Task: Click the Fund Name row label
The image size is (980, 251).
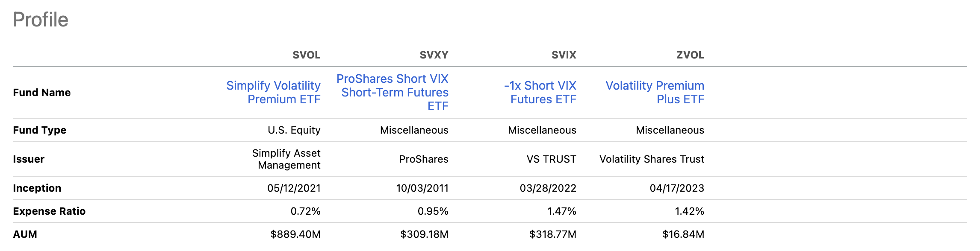Action: (42, 93)
